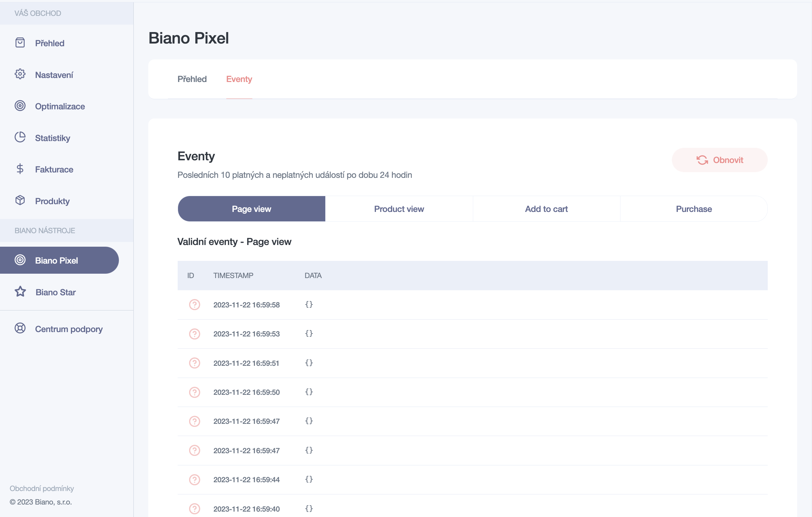Click the {} data of event 16:59:58
The image size is (812, 517).
pos(309,304)
